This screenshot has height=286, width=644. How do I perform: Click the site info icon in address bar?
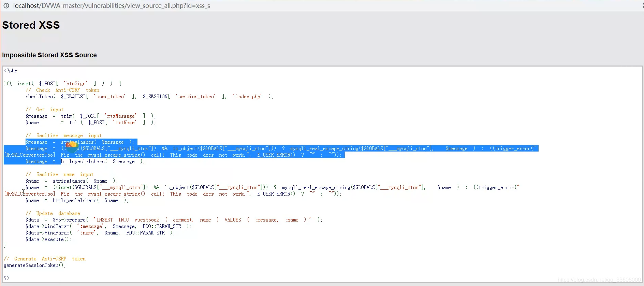6,5
